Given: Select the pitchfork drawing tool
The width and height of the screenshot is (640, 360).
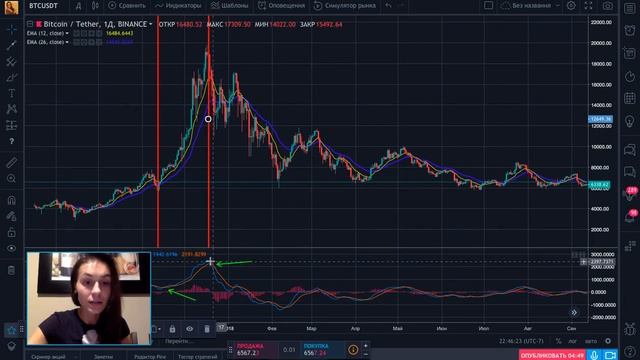Looking at the screenshot, I should pyautogui.click(x=11, y=62).
